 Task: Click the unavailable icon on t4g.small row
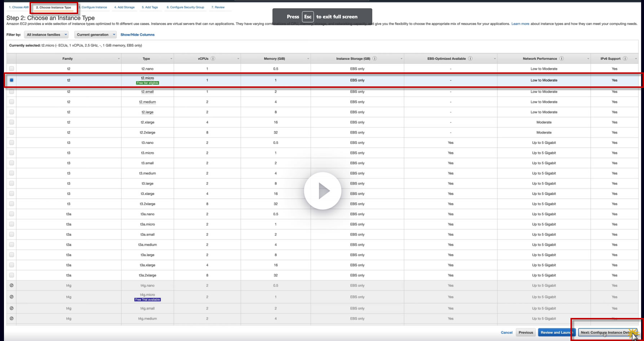[x=12, y=308]
